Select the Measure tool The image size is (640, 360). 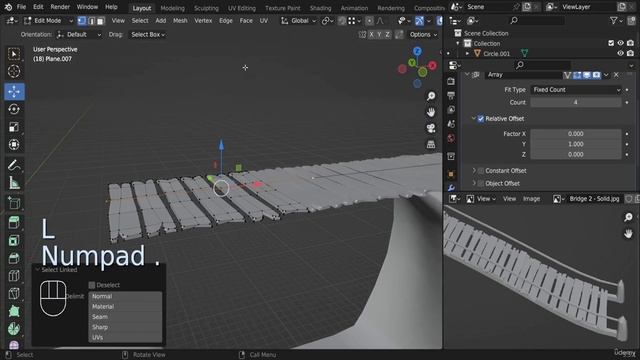pyautogui.click(x=14, y=183)
